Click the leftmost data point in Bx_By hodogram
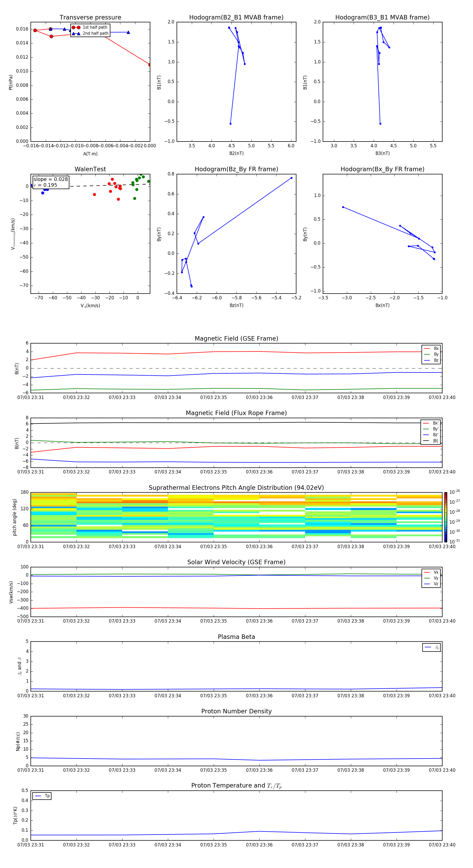 (343, 207)
